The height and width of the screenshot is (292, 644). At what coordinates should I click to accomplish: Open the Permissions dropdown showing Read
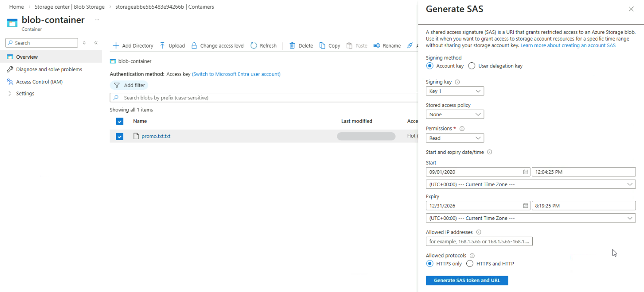[455, 138]
